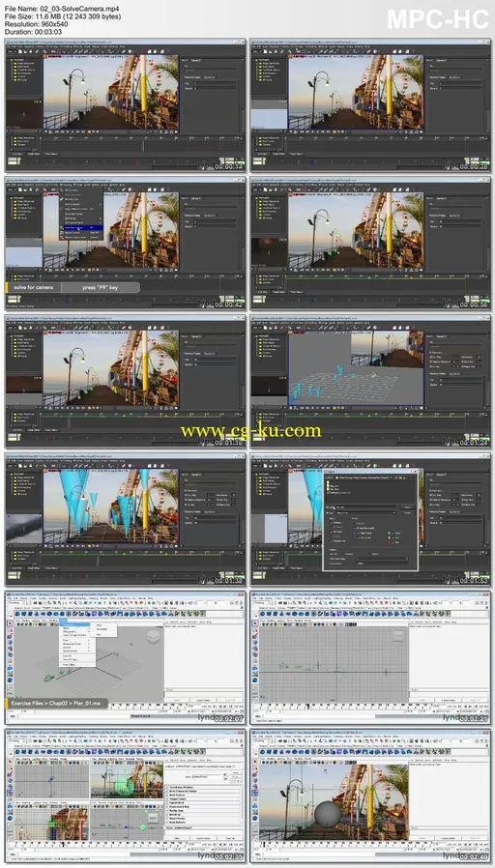Screen dimensions: 495x868
Task: Open the frame stamped 00:00:14
Action: 125,105
